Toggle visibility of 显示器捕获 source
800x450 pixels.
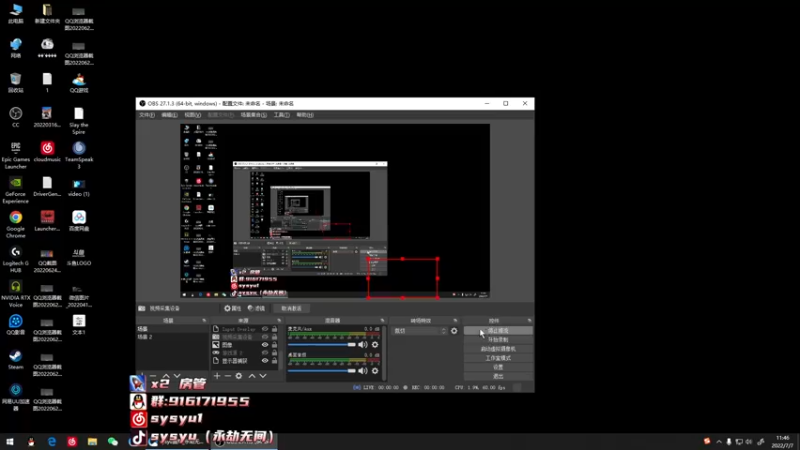click(x=265, y=361)
